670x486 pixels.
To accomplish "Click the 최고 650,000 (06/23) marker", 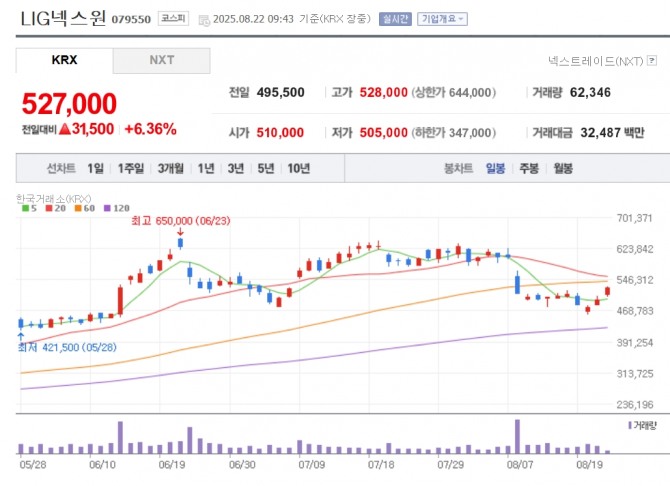I will [180, 221].
